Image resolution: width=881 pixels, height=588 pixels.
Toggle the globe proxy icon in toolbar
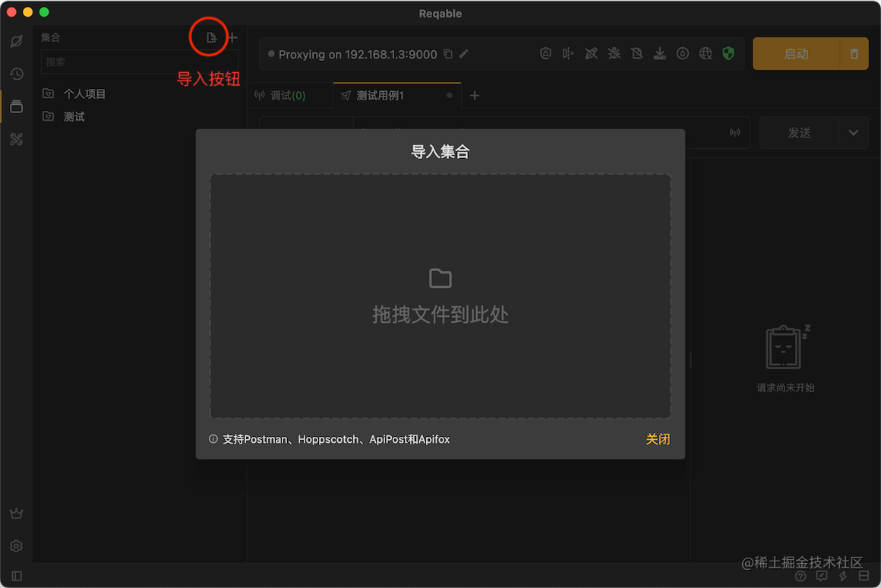coord(705,53)
